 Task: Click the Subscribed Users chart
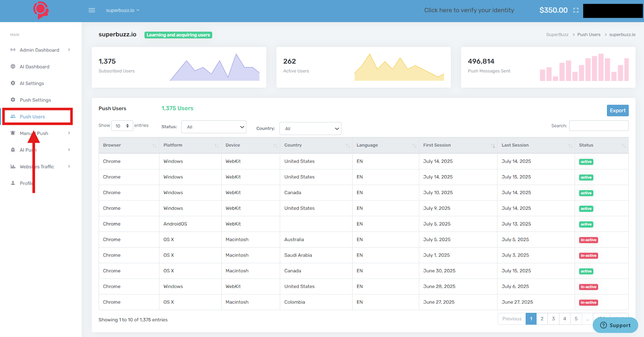(215, 67)
